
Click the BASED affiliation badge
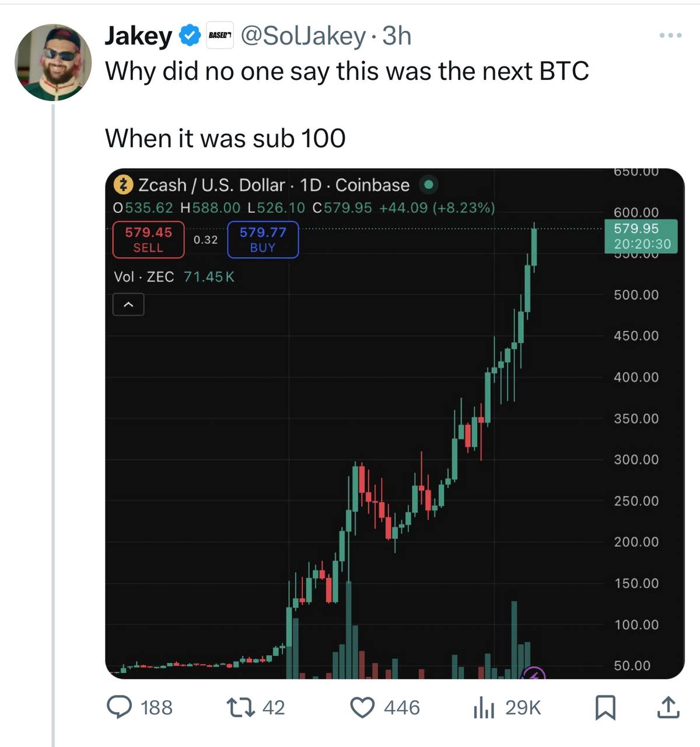point(220,36)
